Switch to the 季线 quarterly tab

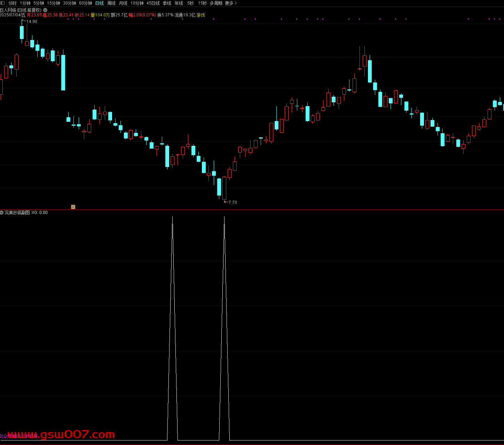tap(167, 3)
